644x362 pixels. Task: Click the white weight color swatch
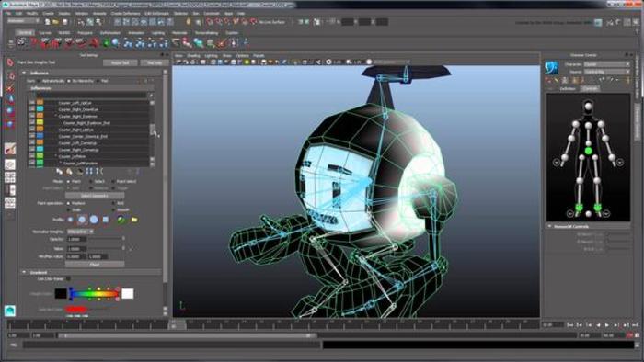click(128, 293)
